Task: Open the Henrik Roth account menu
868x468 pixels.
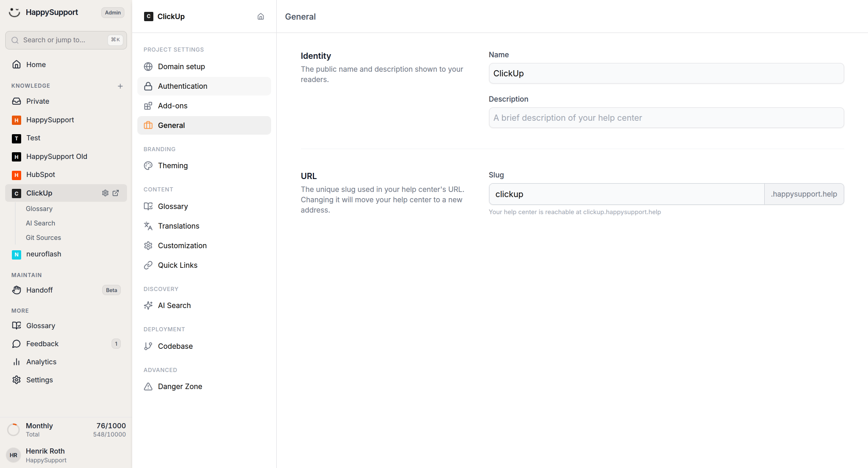Action: tap(66, 455)
